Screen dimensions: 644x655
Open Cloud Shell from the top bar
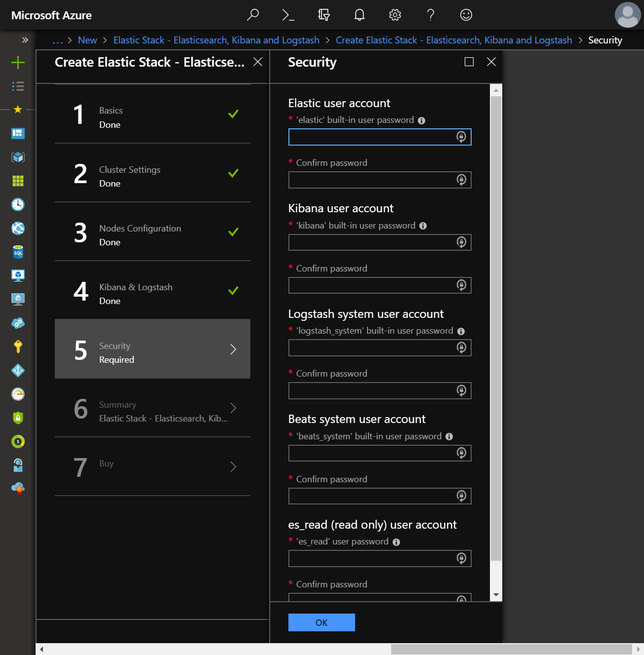(x=288, y=15)
